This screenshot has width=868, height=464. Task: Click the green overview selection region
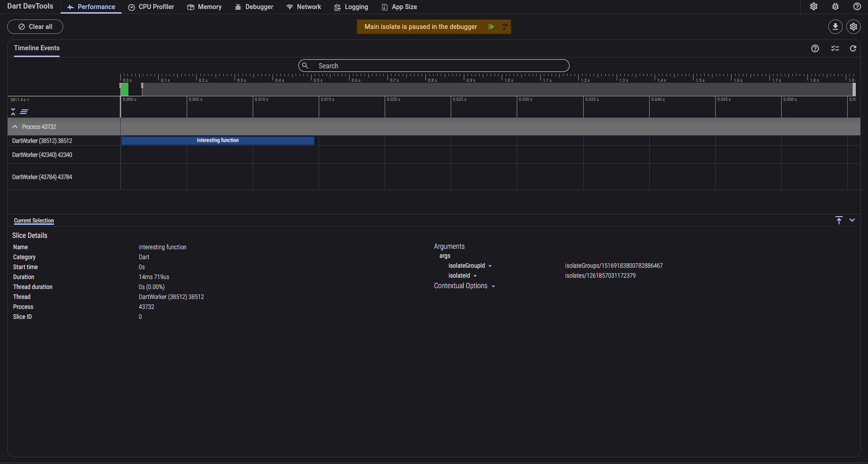click(124, 89)
